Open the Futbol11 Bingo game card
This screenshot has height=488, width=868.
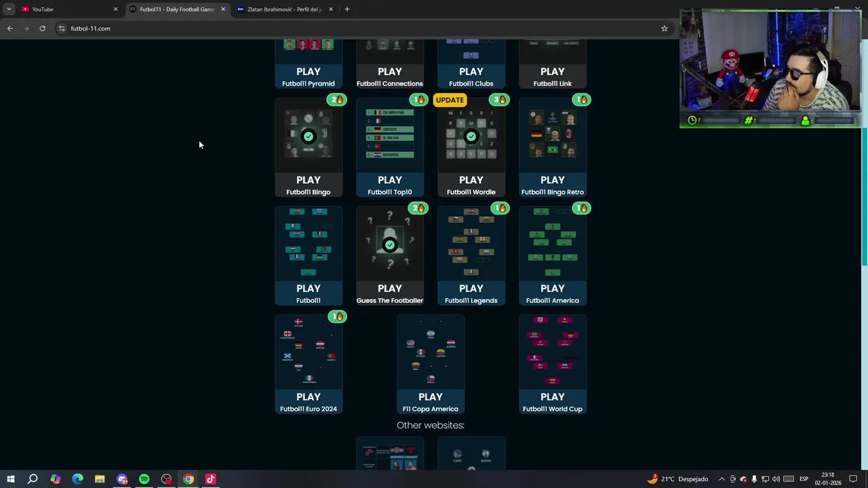click(x=309, y=148)
